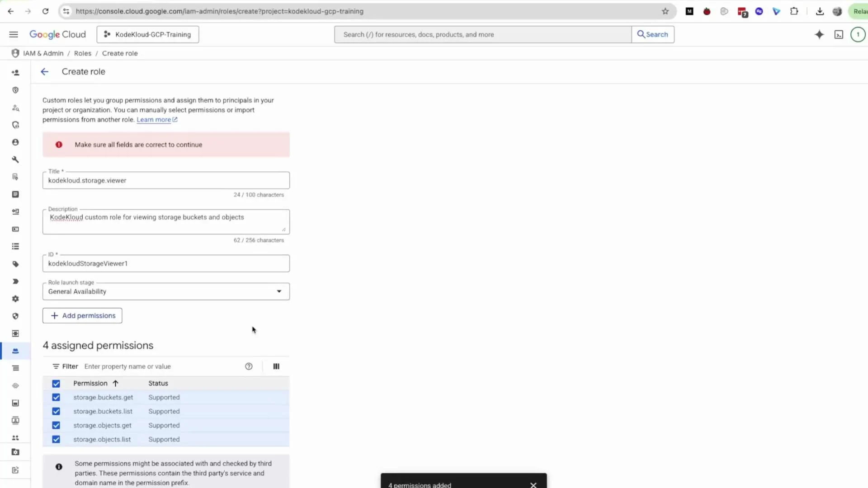Screen dimensions: 868x488
Task: Open the Gemini sparkle assistant icon
Action: [819, 34]
